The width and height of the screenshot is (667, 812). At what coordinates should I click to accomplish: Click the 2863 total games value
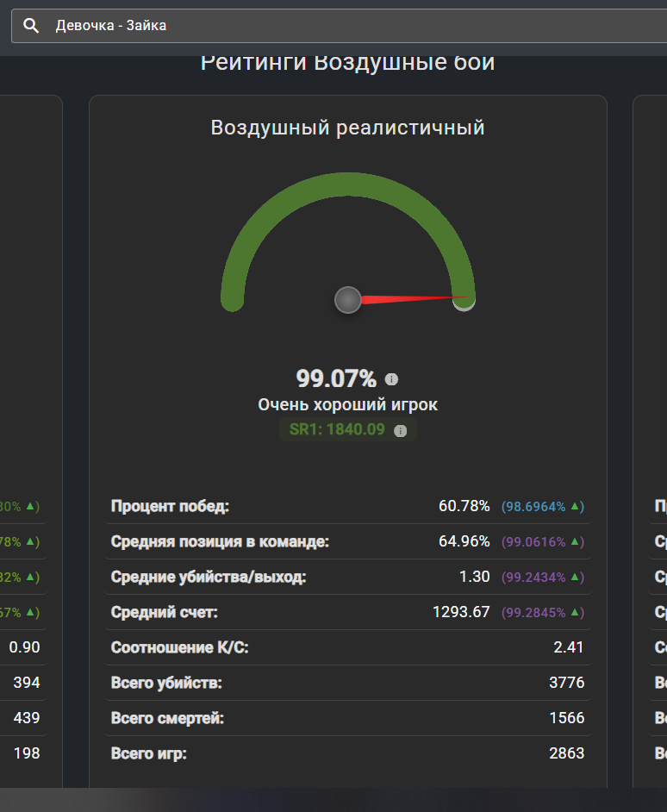(x=566, y=753)
